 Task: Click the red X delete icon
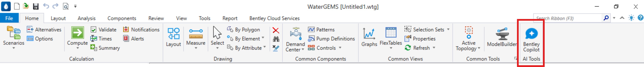point(276,30)
